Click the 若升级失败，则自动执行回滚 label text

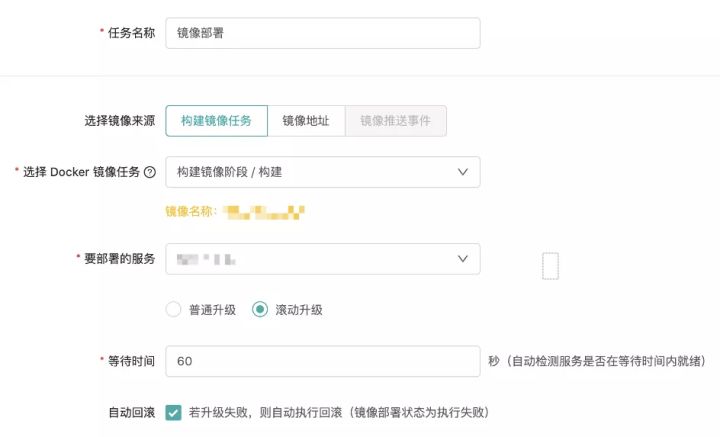(338, 412)
